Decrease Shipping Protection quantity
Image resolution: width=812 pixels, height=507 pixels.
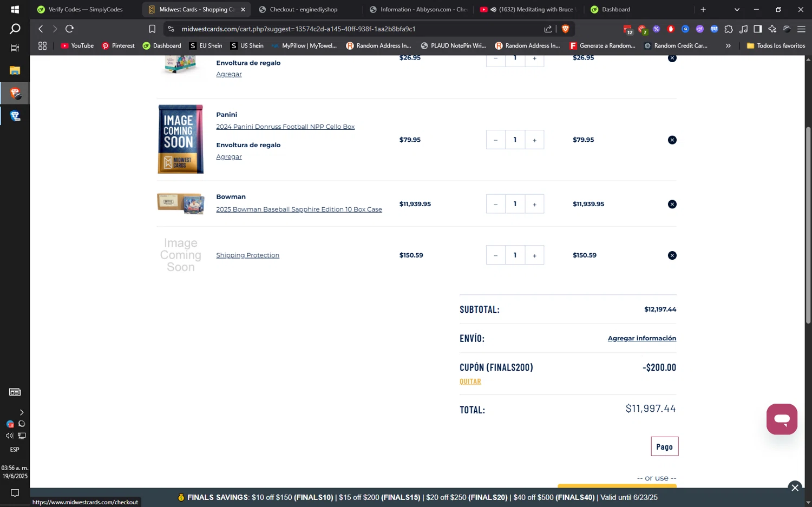coord(495,255)
